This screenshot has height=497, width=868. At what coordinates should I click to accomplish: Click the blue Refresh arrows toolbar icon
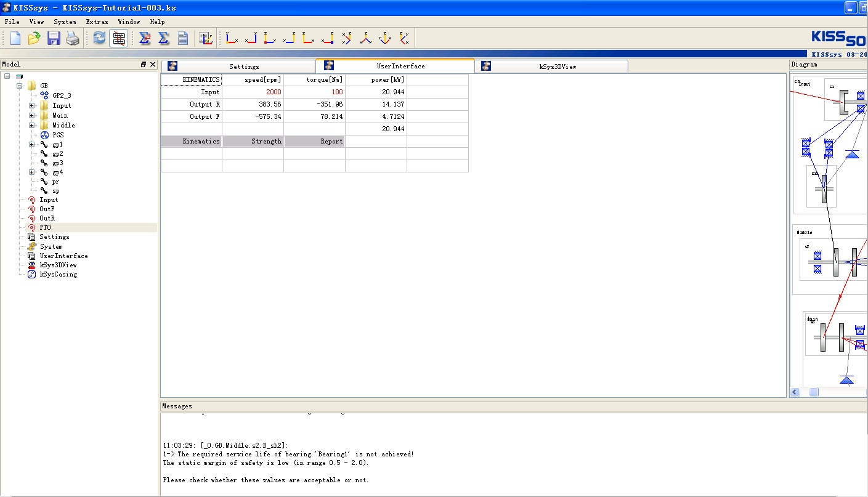[x=99, y=38]
